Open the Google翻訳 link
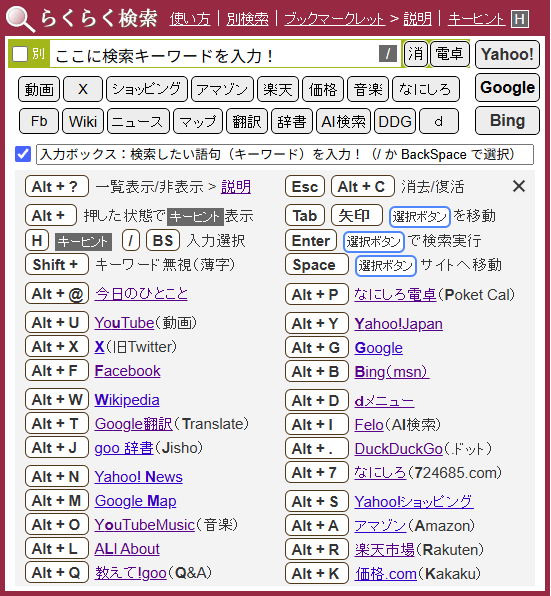 pyautogui.click(x=133, y=424)
